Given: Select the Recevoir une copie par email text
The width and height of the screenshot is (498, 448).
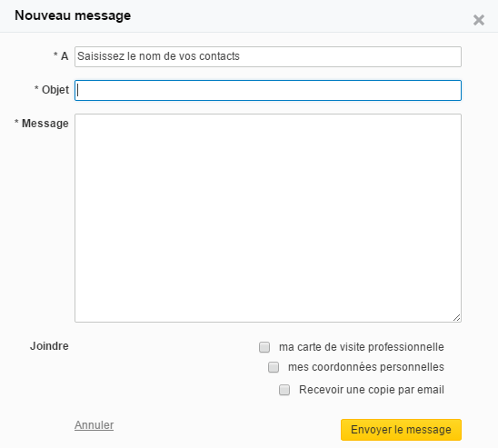Looking at the screenshot, I should point(372,390).
